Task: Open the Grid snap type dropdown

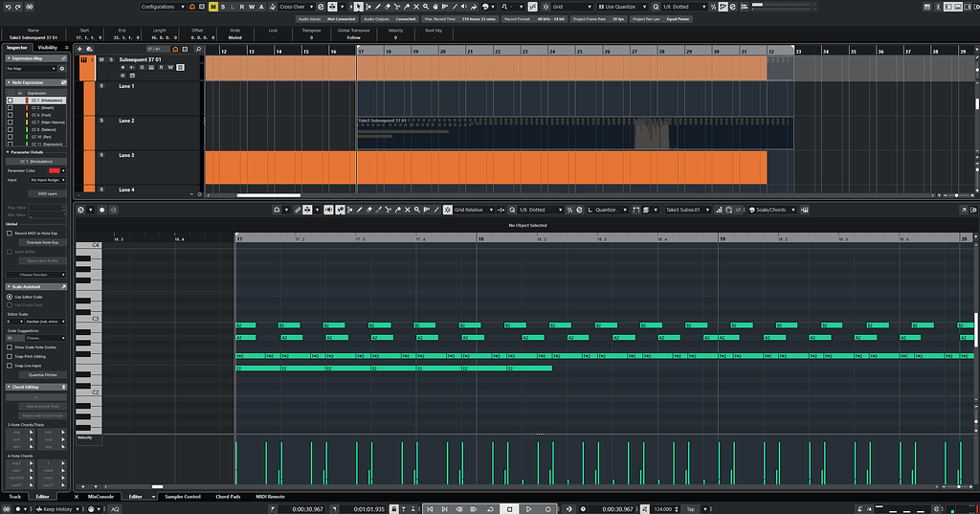Action: [572, 7]
